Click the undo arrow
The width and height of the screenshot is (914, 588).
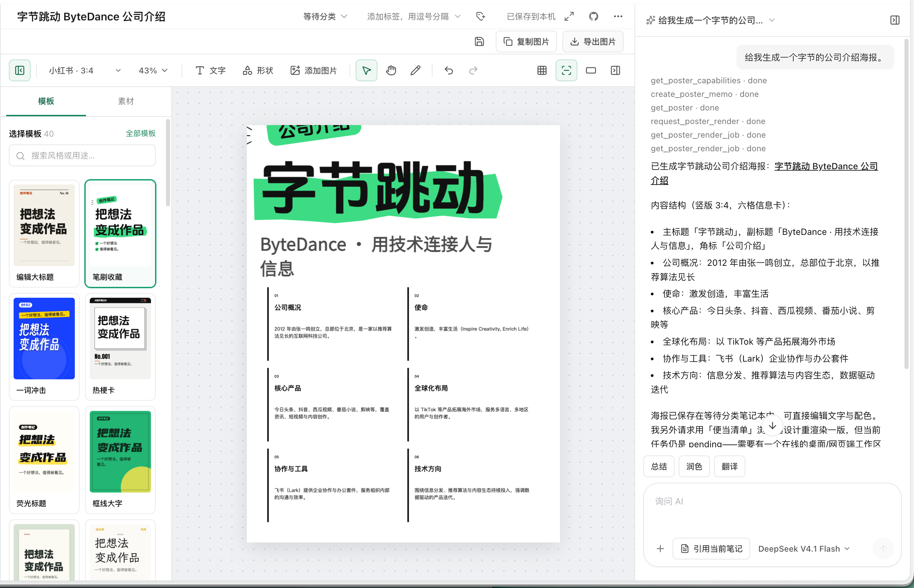[449, 70]
